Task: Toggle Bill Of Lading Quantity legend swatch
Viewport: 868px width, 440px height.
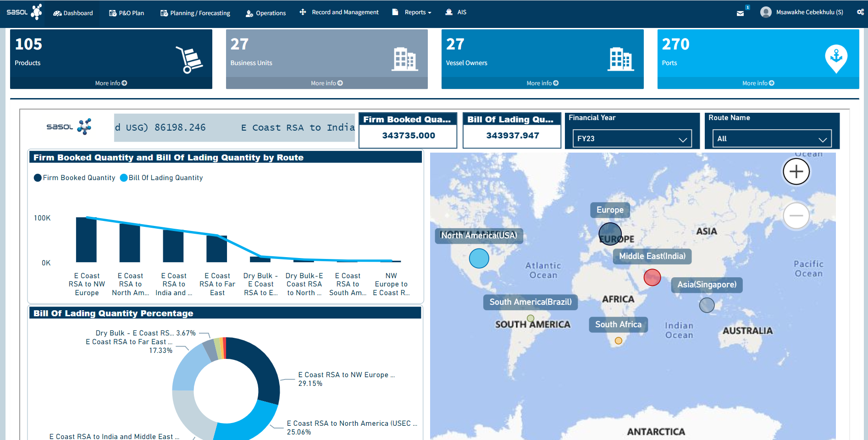Action: (x=124, y=178)
